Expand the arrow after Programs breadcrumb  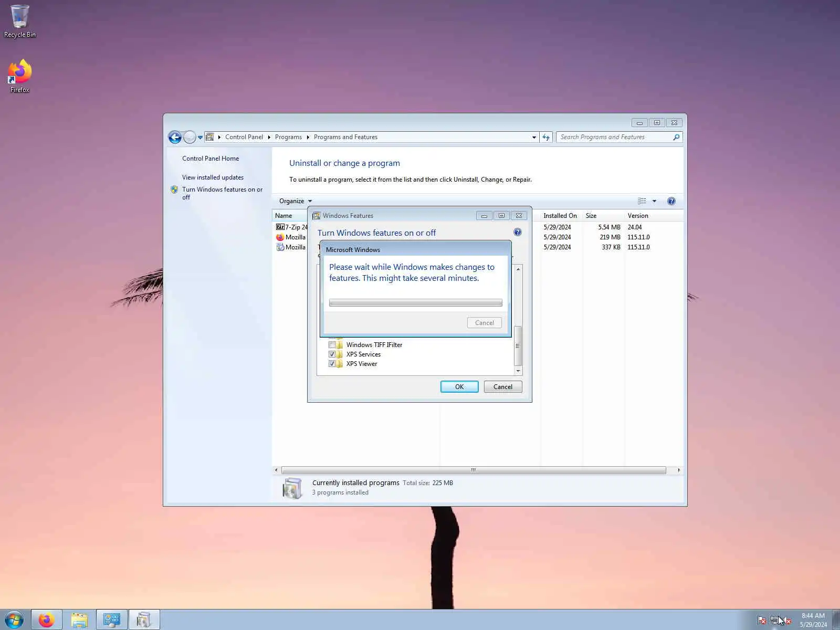(308, 137)
